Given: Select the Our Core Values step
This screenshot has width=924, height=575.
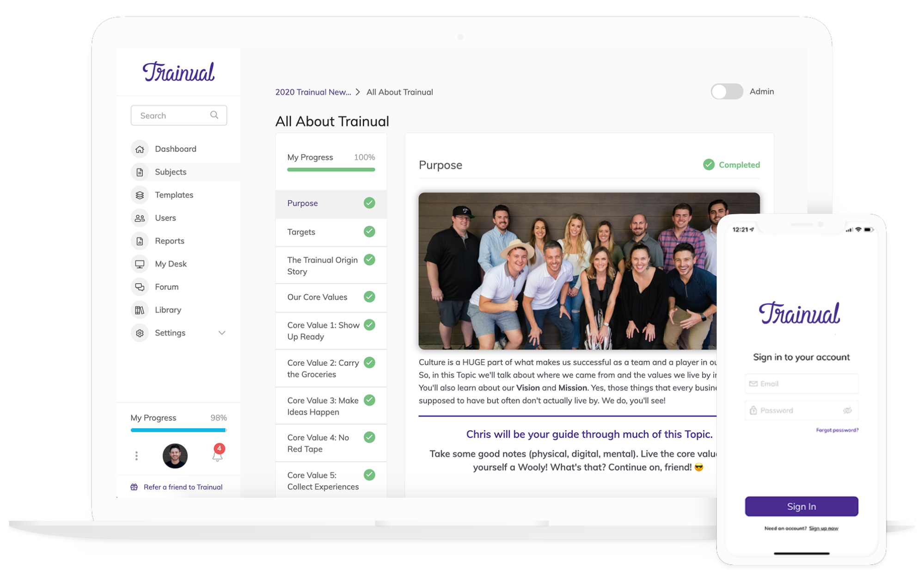Looking at the screenshot, I should [331, 297].
